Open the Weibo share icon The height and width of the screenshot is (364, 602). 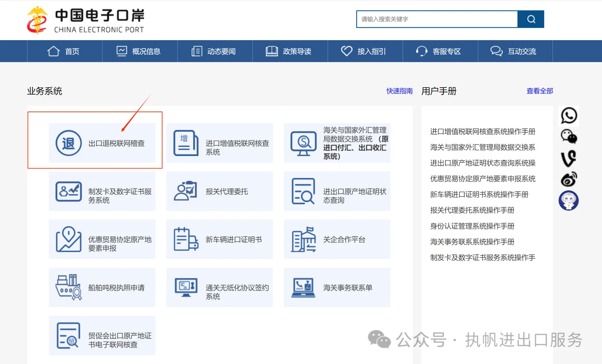click(569, 179)
